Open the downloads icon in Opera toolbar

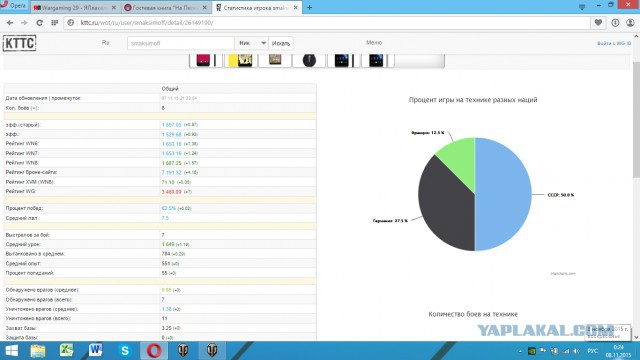coord(615,23)
